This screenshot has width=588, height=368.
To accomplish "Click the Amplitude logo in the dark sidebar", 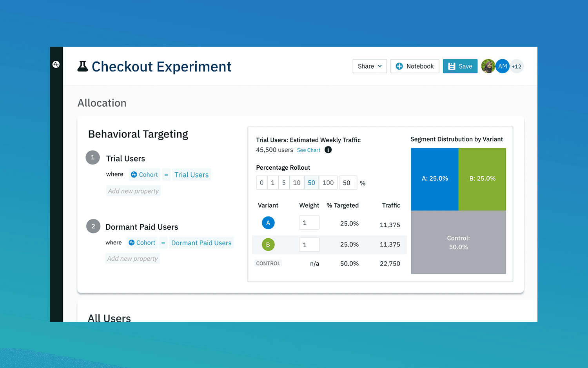I will [x=56, y=64].
